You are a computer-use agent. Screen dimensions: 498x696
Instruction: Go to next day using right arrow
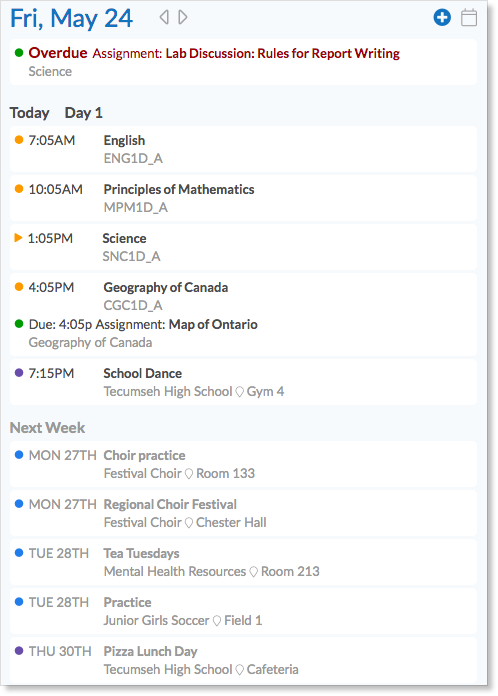pos(183,17)
